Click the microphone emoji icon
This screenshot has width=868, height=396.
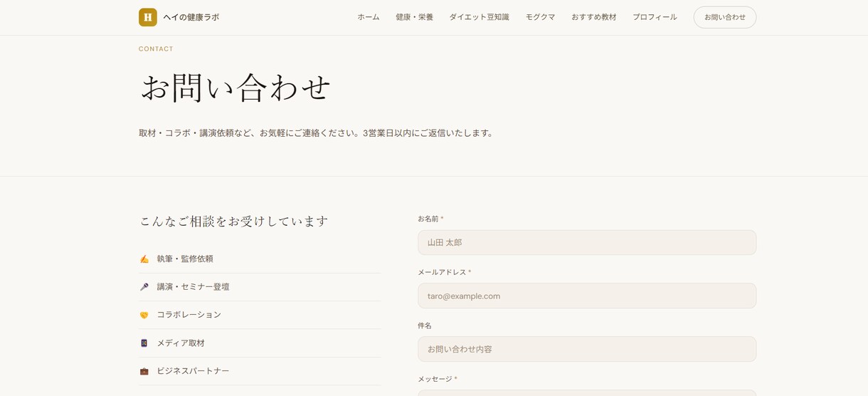click(144, 287)
